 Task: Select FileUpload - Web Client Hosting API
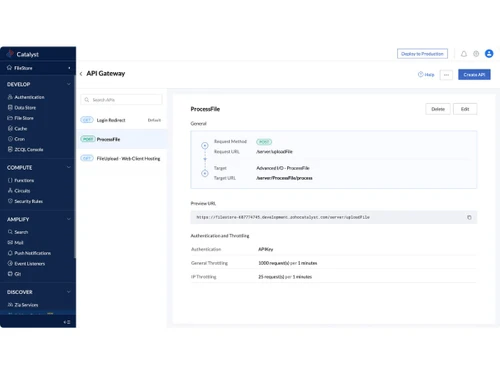[x=121, y=158]
